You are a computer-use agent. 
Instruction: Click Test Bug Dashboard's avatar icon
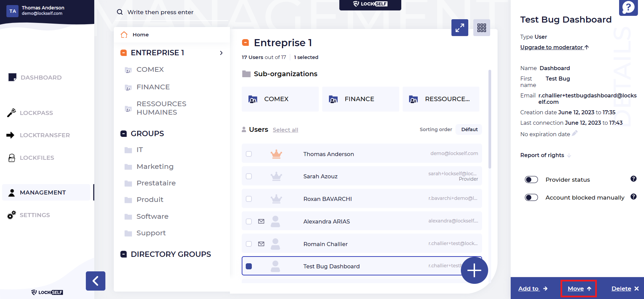pyautogui.click(x=275, y=266)
